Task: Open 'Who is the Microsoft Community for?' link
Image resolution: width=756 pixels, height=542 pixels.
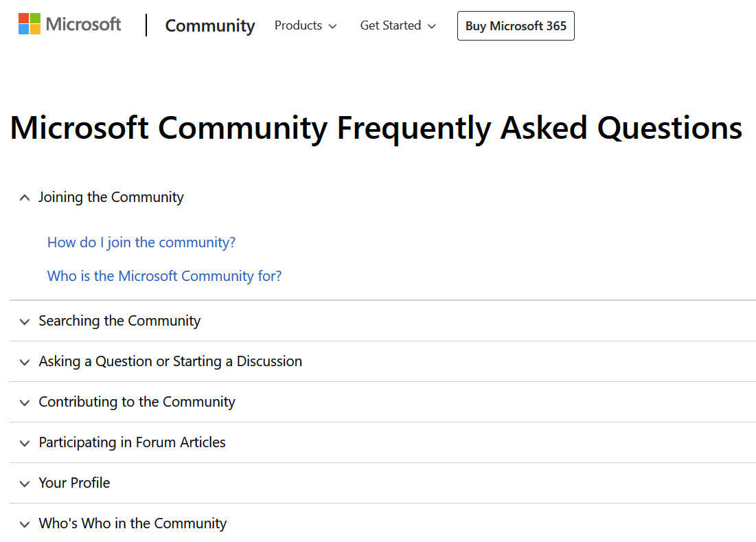Action: click(x=164, y=276)
